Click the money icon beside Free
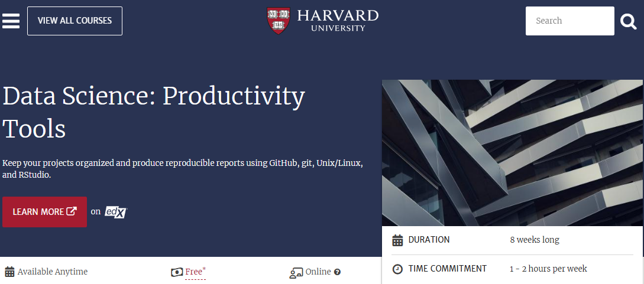Image resolution: width=644 pixels, height=284 pixels. (177, 272)
